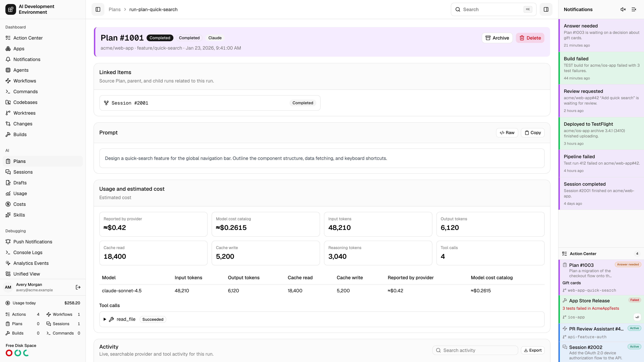
Task: Click the Session #2001 branch icon
Action: [106, 103]
